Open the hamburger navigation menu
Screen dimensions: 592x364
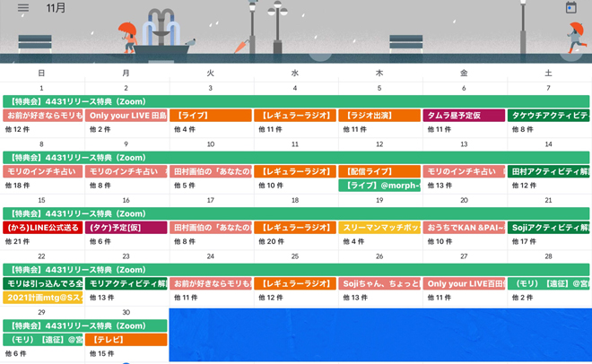pos(23,8)
